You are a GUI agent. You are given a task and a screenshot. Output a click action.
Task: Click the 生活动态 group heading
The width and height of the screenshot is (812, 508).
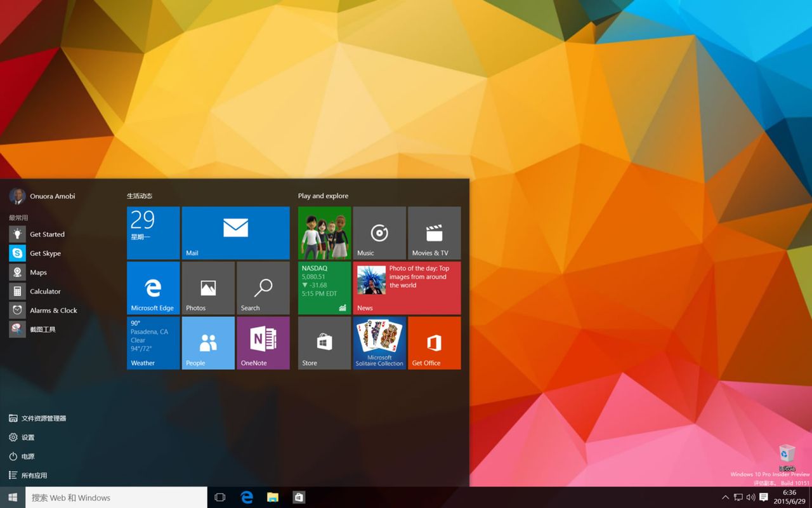140,196
